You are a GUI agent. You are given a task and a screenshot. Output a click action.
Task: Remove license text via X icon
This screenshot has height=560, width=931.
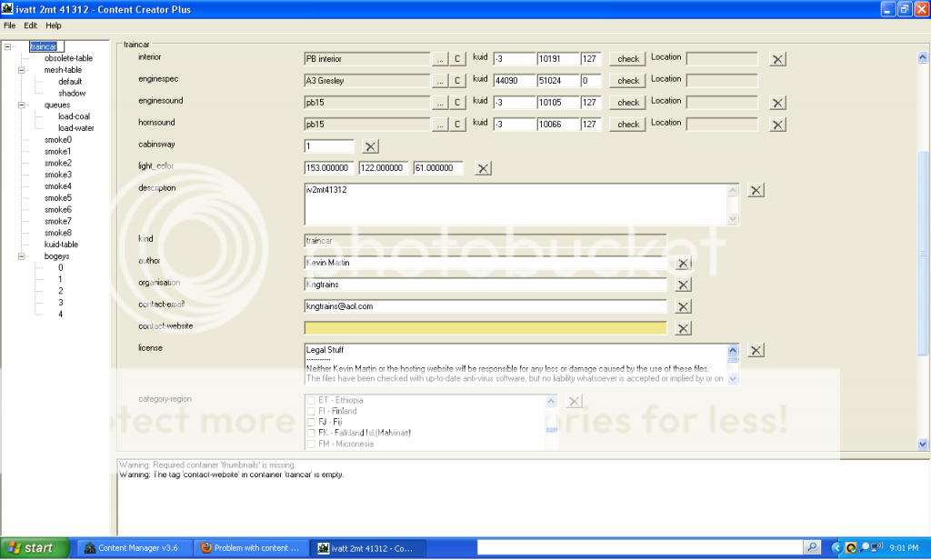[756, 350]
